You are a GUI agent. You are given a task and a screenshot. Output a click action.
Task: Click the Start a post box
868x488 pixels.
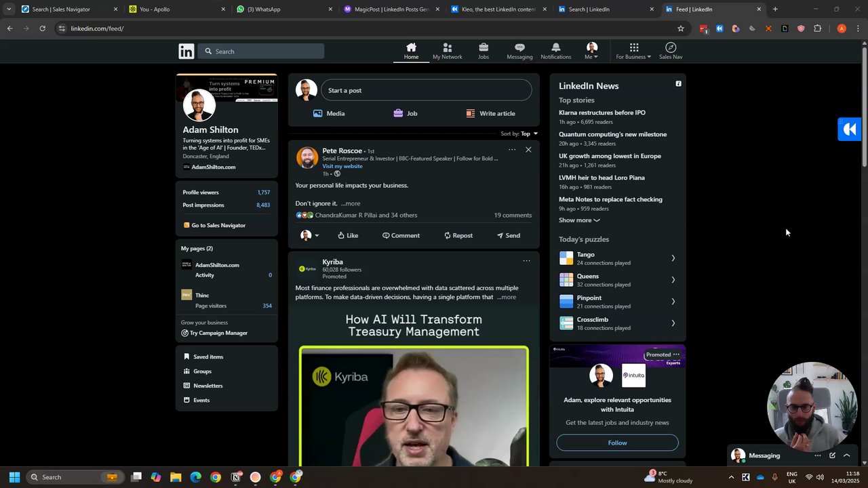(426, 90)
